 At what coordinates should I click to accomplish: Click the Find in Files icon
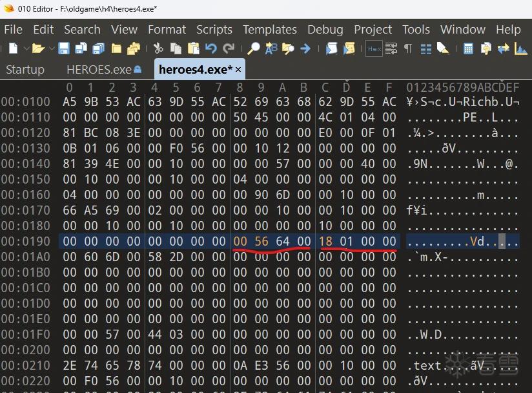288,48
